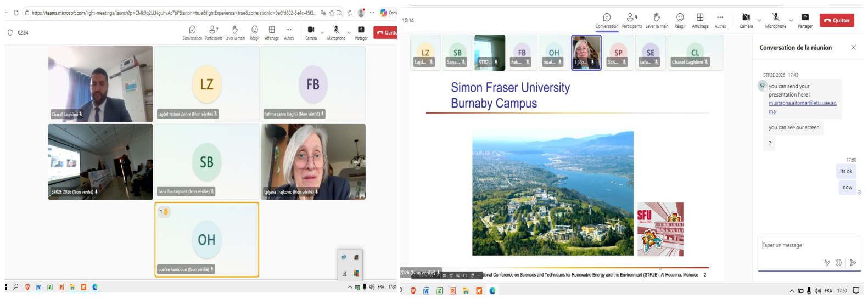Click shield icon beside 02:54 timer
The width and height of the screenshot is (868, 299).
pyautogui.click(x=10, y=32)
